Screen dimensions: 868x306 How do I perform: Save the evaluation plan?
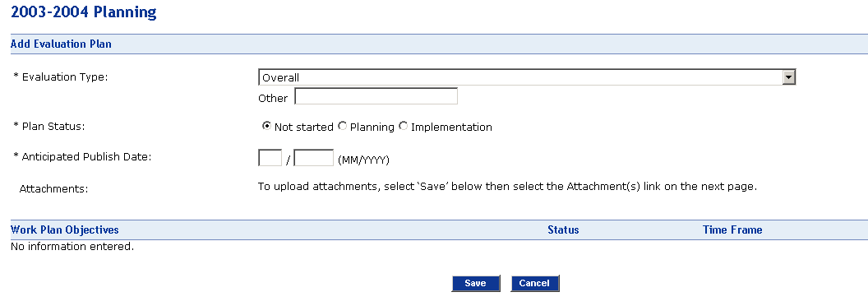click(476, 283)
